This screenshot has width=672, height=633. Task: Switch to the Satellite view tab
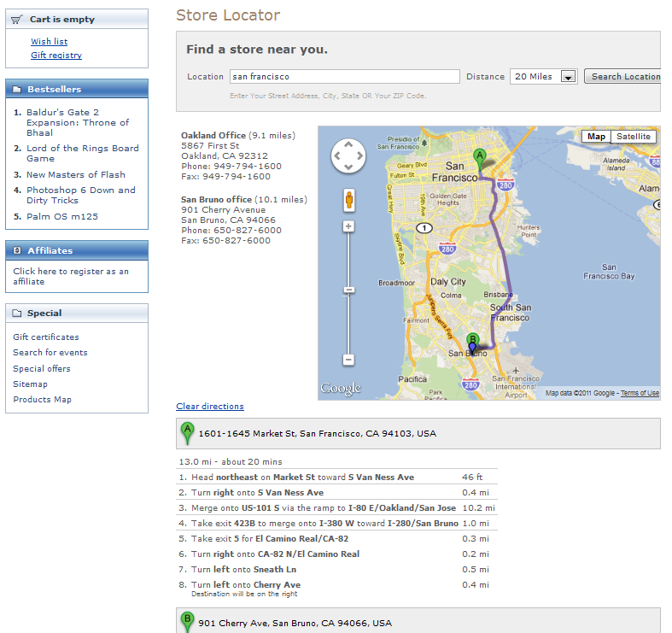pos(634,137)
